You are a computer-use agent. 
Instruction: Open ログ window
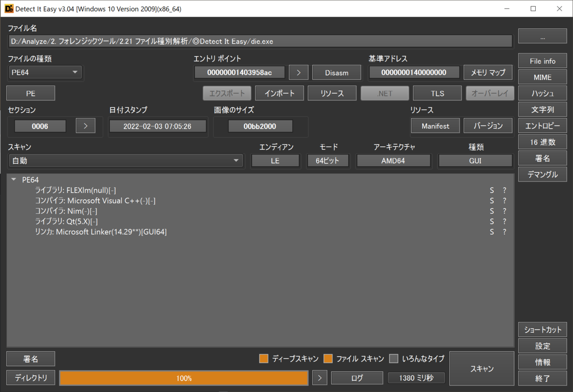tap(357, 378)
